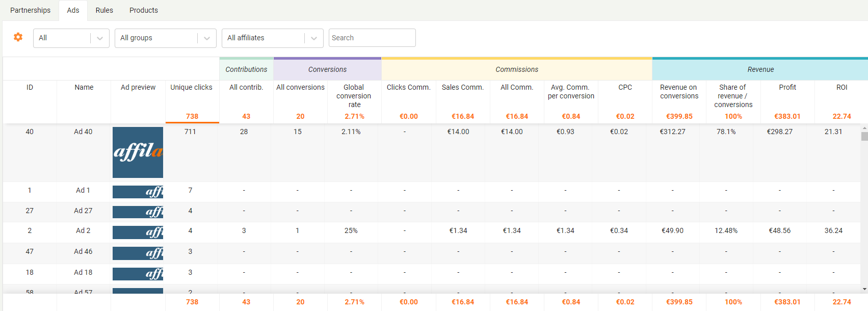Sort by Global conversion rate header
Viewport: 868px width, 311px height.
(354, 96)
